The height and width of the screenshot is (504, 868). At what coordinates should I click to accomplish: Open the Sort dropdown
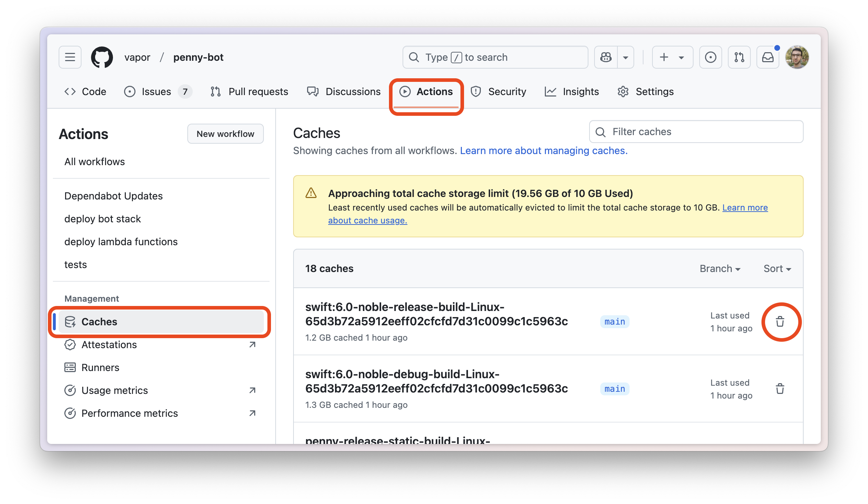(777, 269)
